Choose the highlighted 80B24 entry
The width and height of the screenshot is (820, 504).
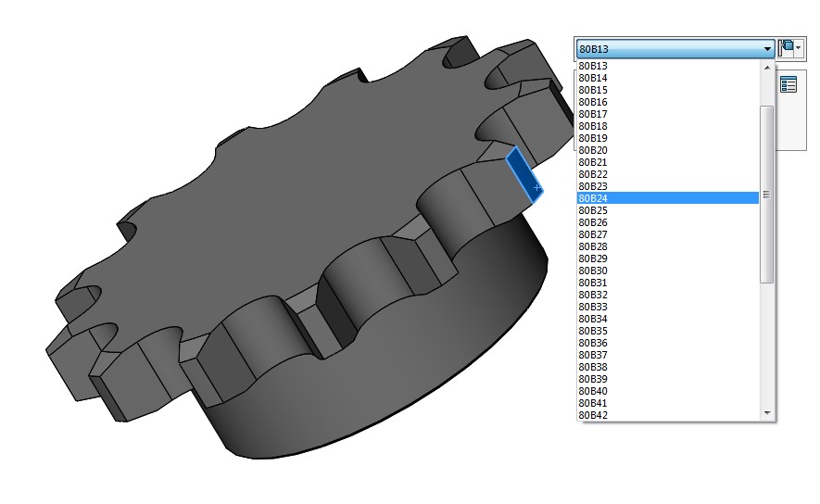[x=668, y=198]
